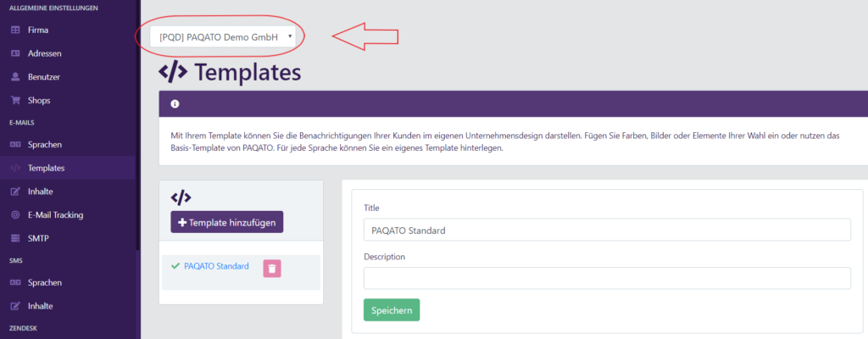Screen dimensions: 868x339
Task: Click the green checkmark beside PAQATO Standard
Action: [175, 266]
